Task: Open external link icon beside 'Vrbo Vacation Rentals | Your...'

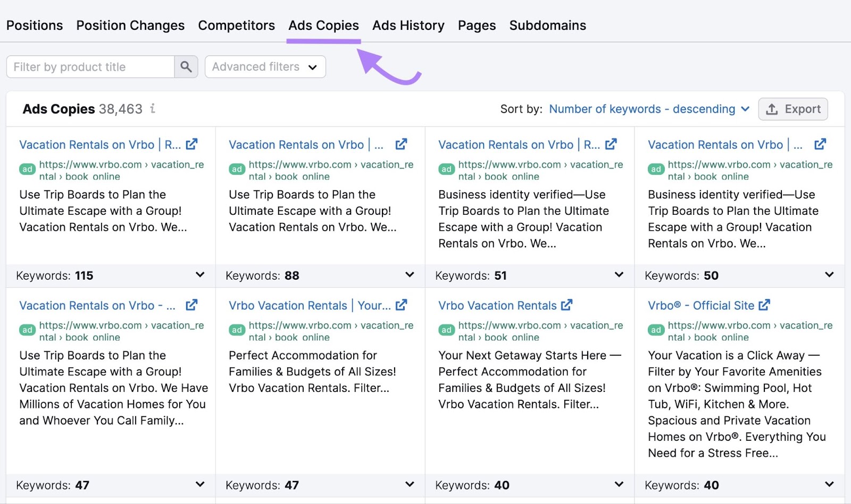Action: [x=402, y=305]
